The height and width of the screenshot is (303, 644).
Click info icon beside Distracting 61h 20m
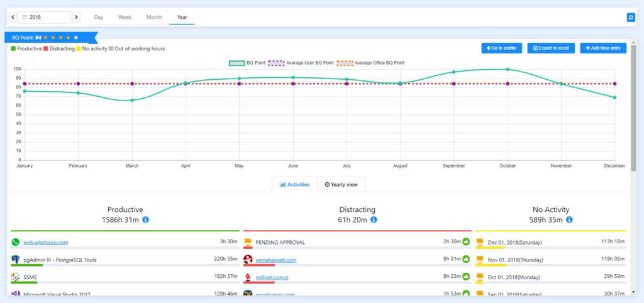coord(374,220)
